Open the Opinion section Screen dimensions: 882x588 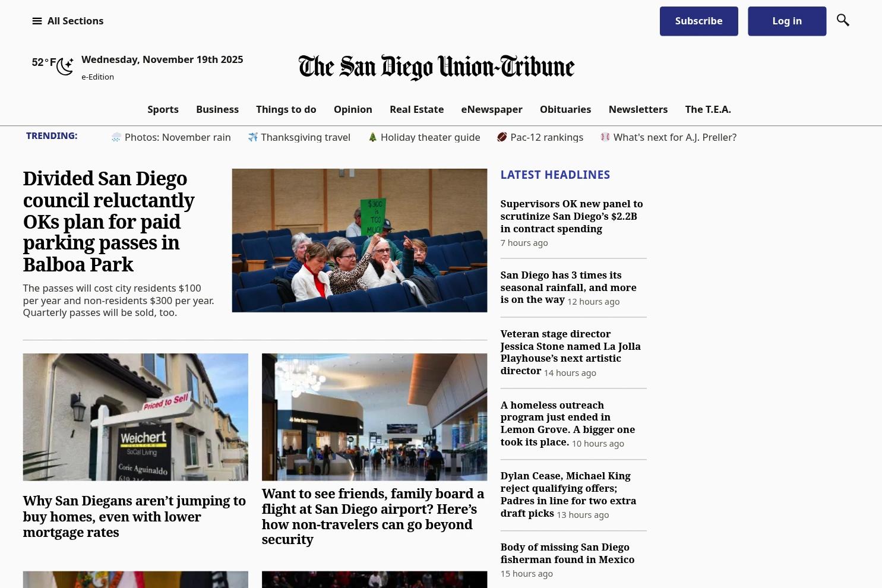[353, 109]
